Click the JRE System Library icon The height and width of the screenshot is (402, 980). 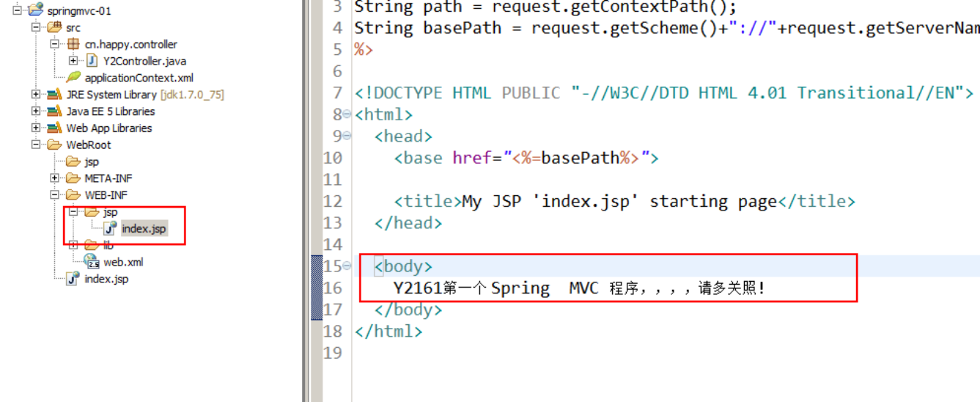pyautogui.click(x=54, y=94)
